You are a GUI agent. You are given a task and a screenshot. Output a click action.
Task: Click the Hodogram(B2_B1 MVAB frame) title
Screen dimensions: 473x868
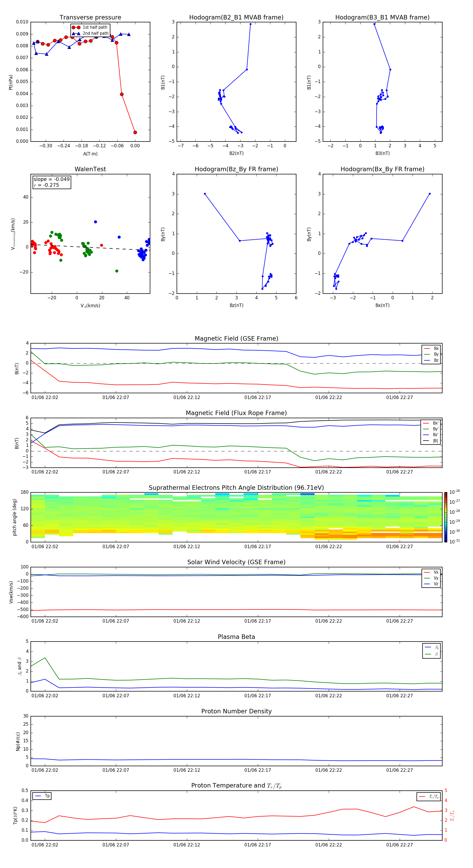click(236, 17)
